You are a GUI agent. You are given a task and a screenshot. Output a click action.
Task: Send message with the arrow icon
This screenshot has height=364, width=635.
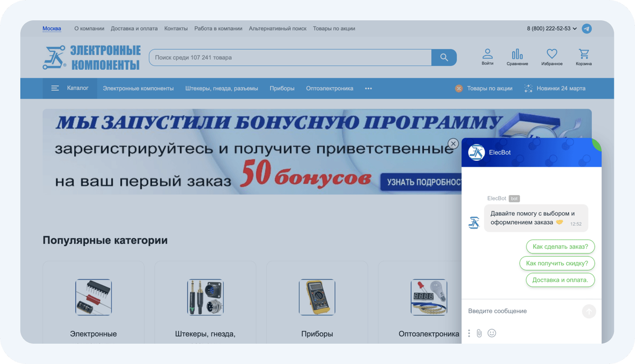coord(588,311)
